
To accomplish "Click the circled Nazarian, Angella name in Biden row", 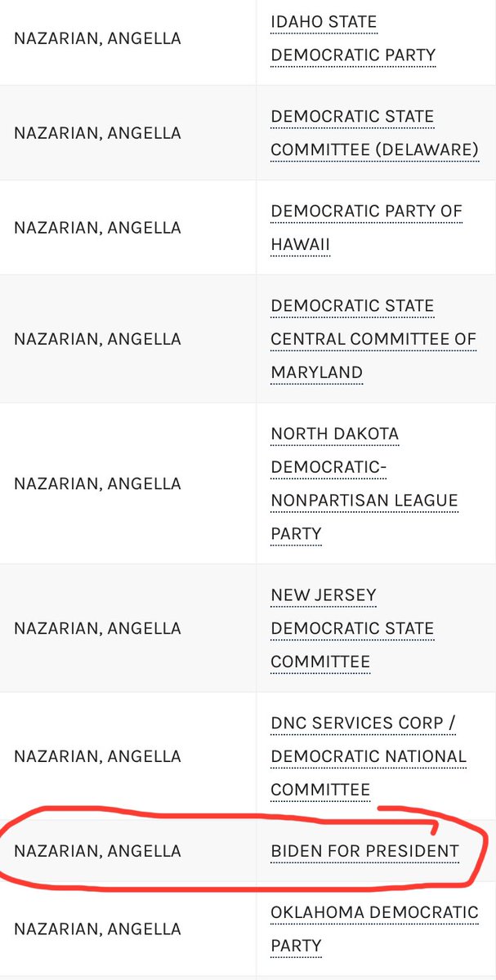I will (x=97, y=852).
